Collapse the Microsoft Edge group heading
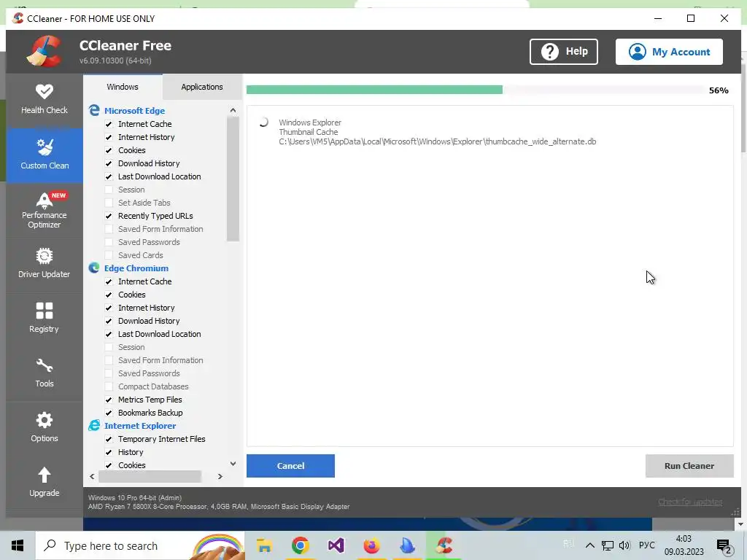 click(x=134, y=111)
